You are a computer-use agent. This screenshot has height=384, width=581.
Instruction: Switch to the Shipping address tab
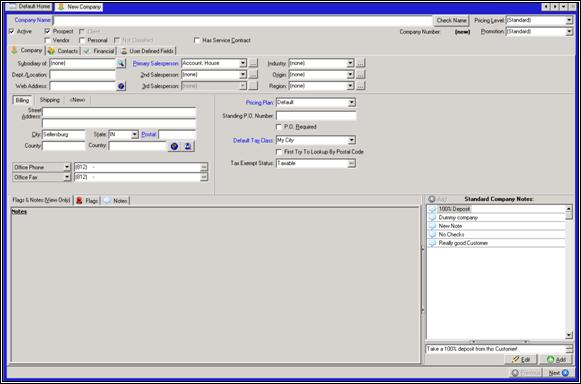[50, 100]
